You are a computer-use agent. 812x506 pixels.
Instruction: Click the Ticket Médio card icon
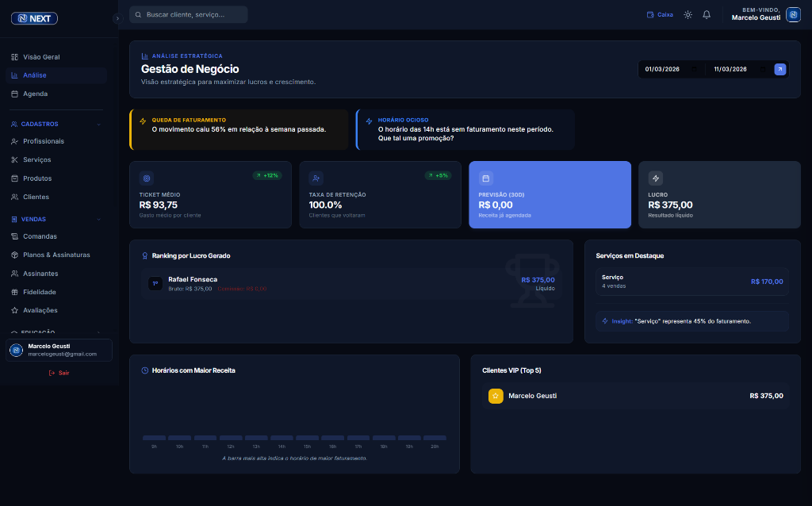click(x=147, y=178)
